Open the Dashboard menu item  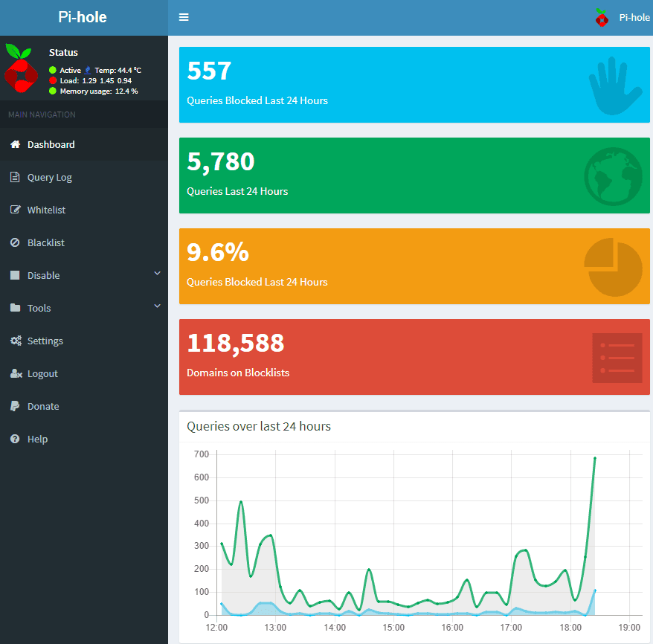pos(84,144)
